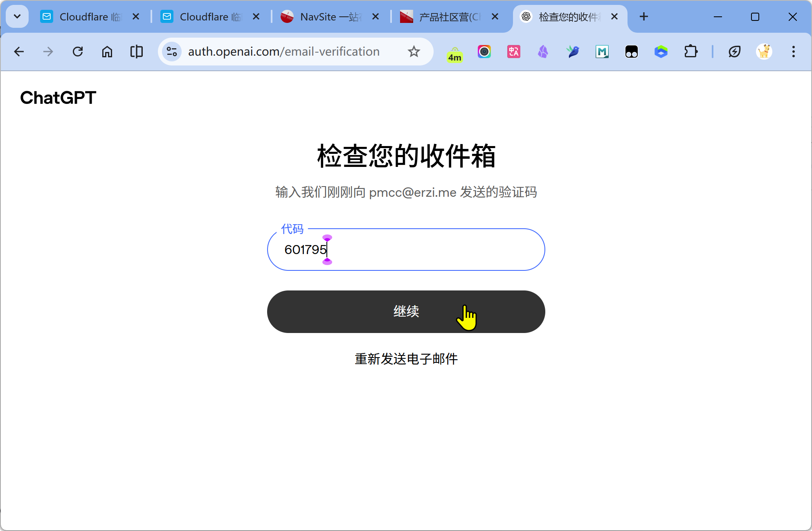Click the pink translate extension icon
This screenshot has height=531, width=812.
(513, 52)
